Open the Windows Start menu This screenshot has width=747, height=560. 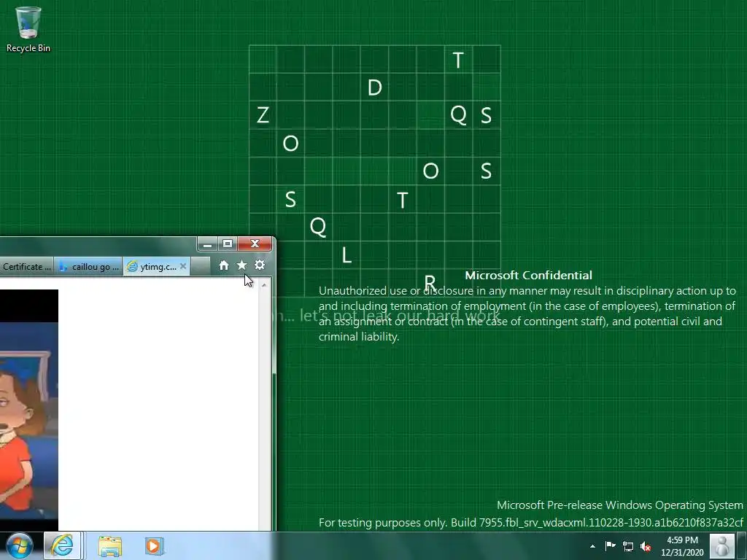[x=19, y=545]
